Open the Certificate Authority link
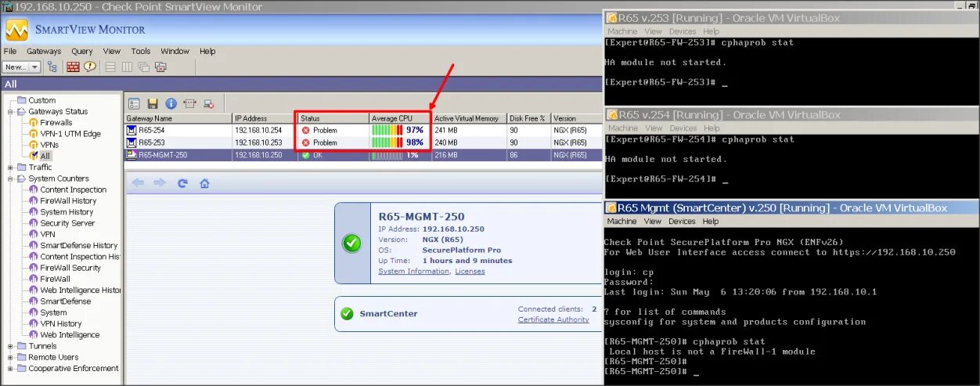Image resolution: width=980 pixels, height=386 pixels. 553,319
